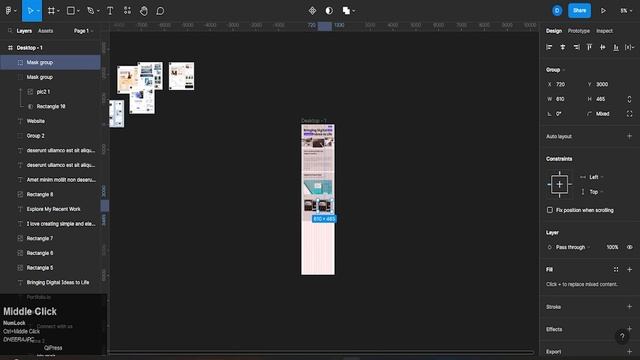This screenshot has height=360, width=640.
Task: Open the shape tools dropdown arrow
Action: click(x=78, y=11)
